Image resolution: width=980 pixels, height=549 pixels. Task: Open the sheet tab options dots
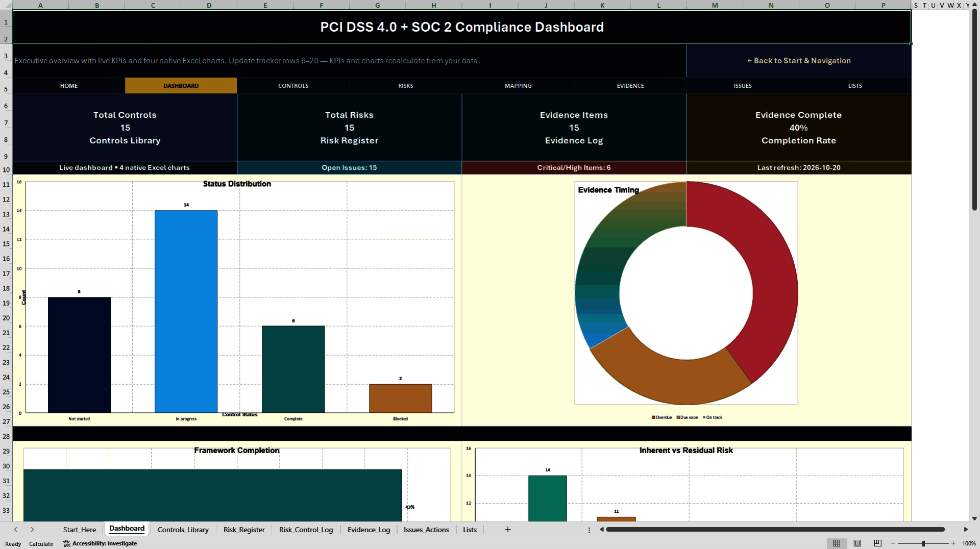tap(589, 530)
